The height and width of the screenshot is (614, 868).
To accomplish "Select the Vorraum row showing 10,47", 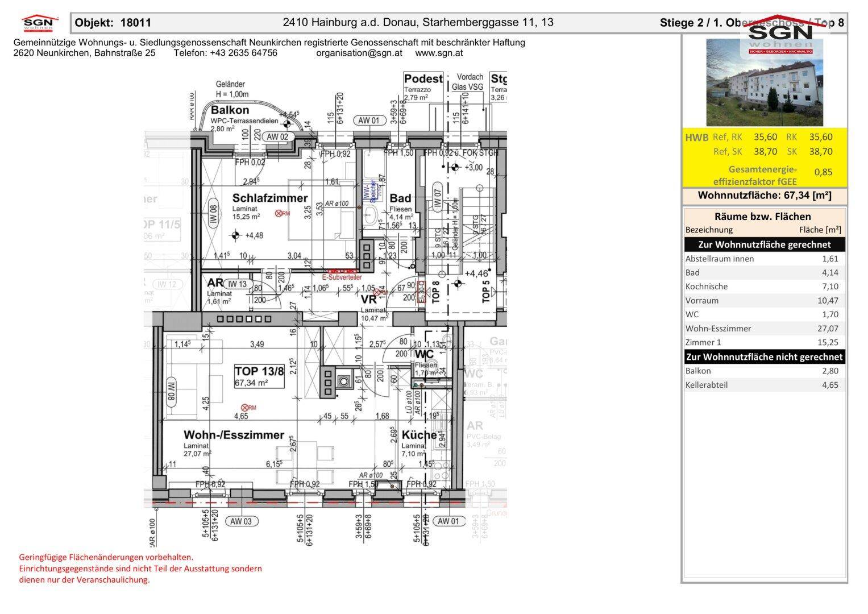I will coord(765,300).
